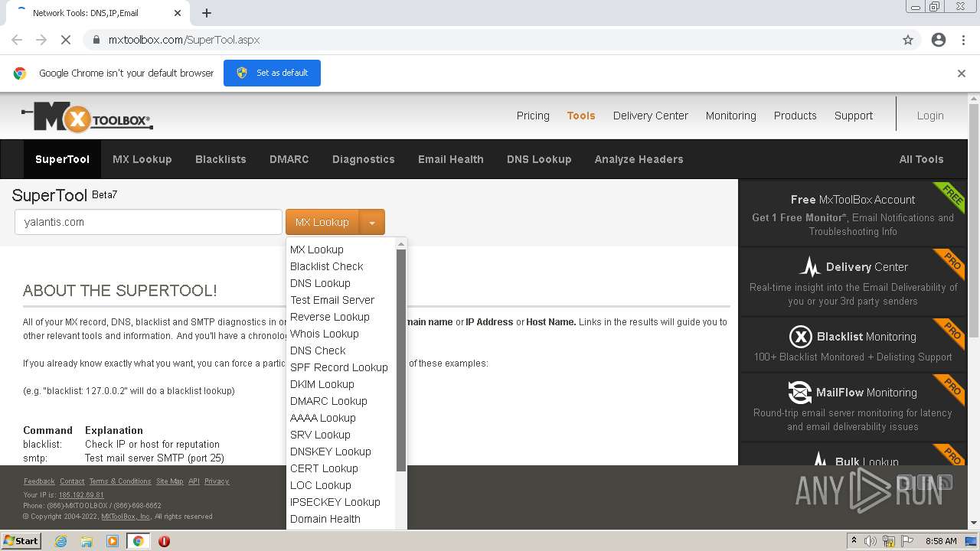Click the page vertical scrollbar
Screen dimensions: 980x551
pyautogui.click(x=974, y=222)
